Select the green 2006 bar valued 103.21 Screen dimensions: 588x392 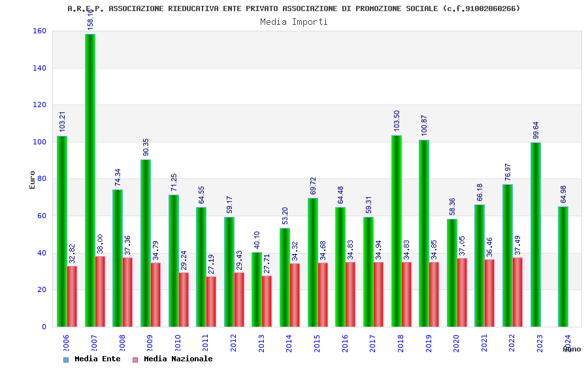(62, 231)
